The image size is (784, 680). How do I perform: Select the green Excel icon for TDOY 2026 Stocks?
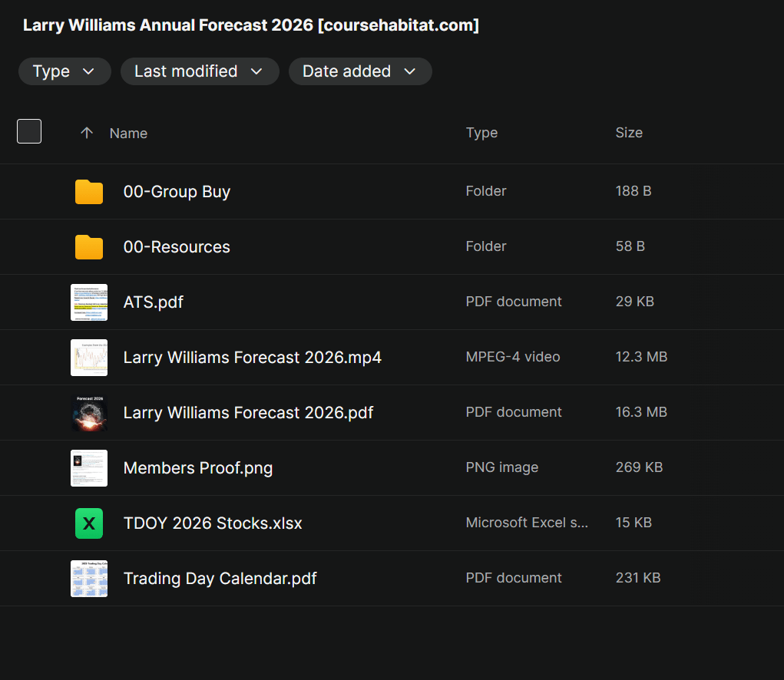[88, 523]
